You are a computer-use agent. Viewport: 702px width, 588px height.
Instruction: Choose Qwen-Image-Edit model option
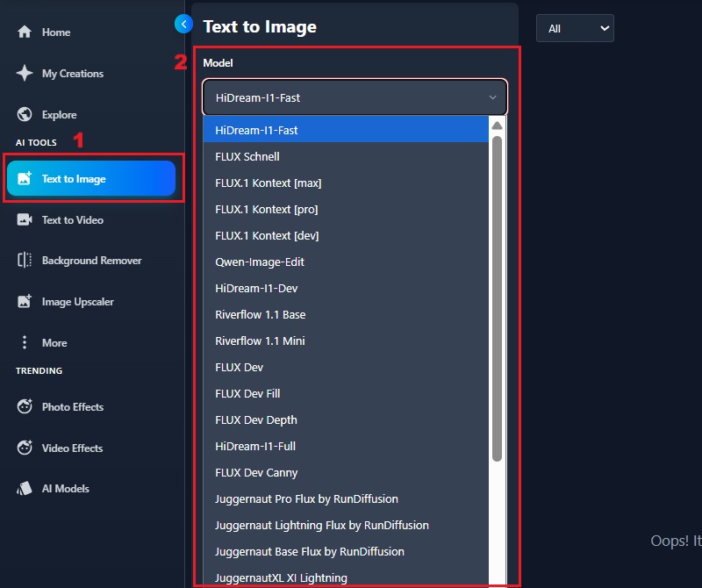coord(346,262)
